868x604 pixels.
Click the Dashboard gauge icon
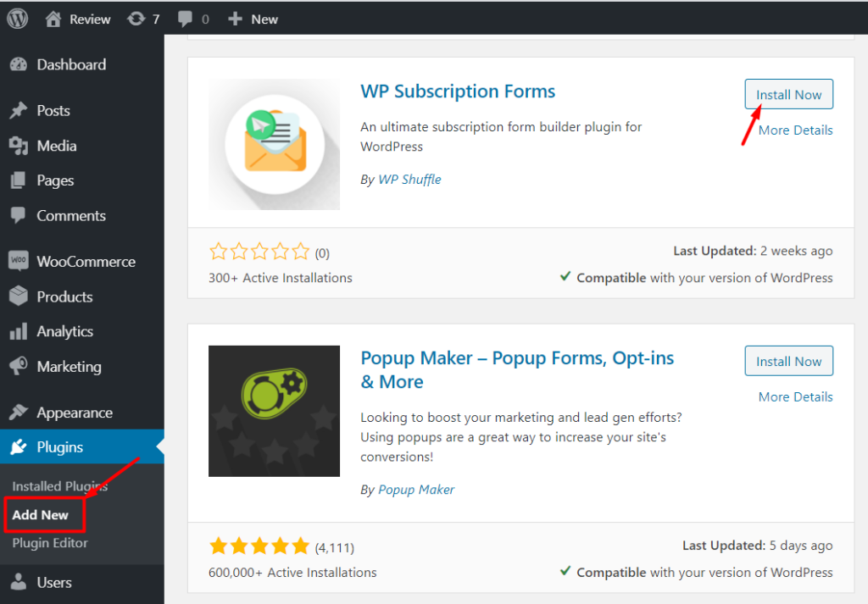point(19,64)
